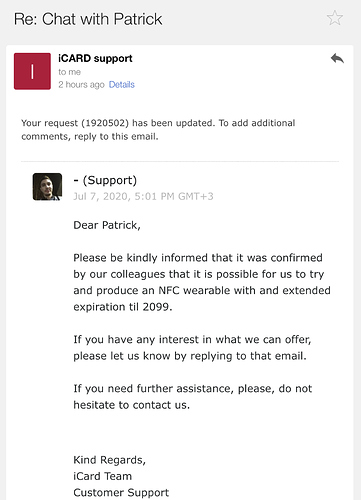Click the 'need further assistance' paragraph
The width and height of the screenshot is (361, 500).
193,397
